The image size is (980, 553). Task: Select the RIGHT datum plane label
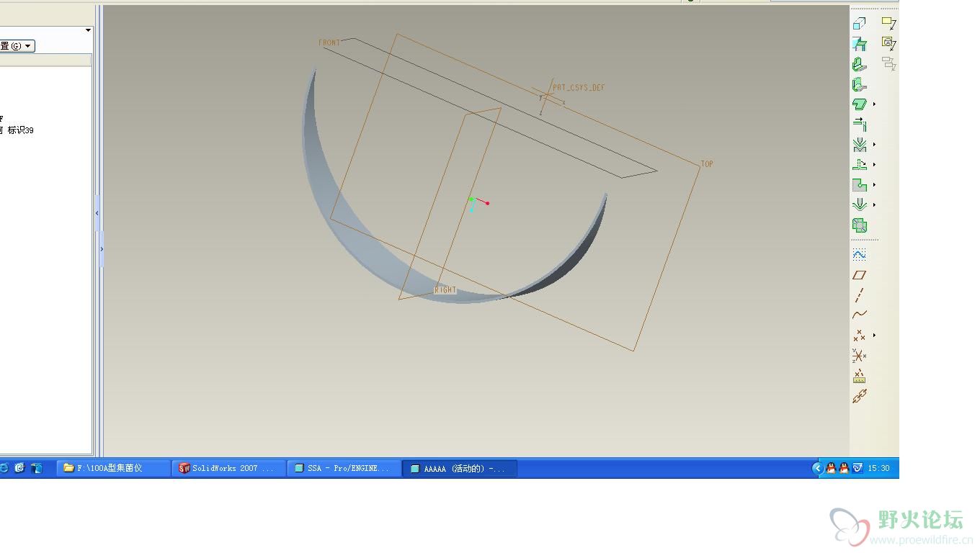coord(445,290)
